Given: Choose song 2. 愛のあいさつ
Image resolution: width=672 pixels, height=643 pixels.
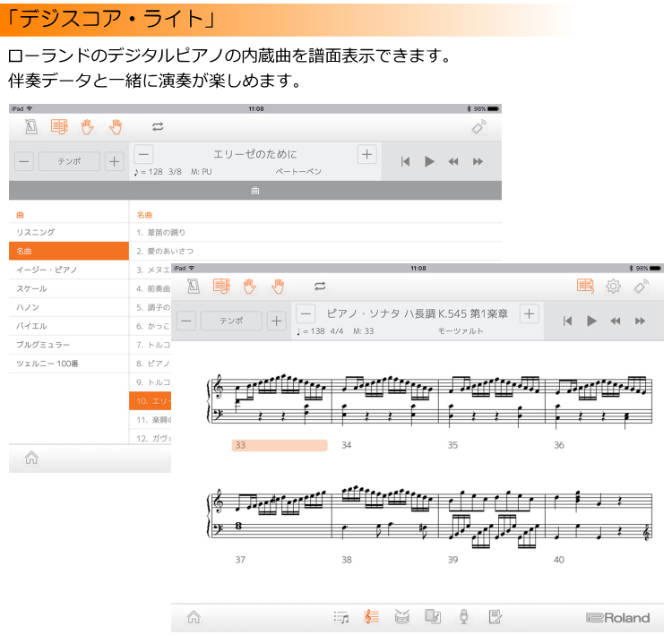Looking at the screenshot, I should coord(315,251).
